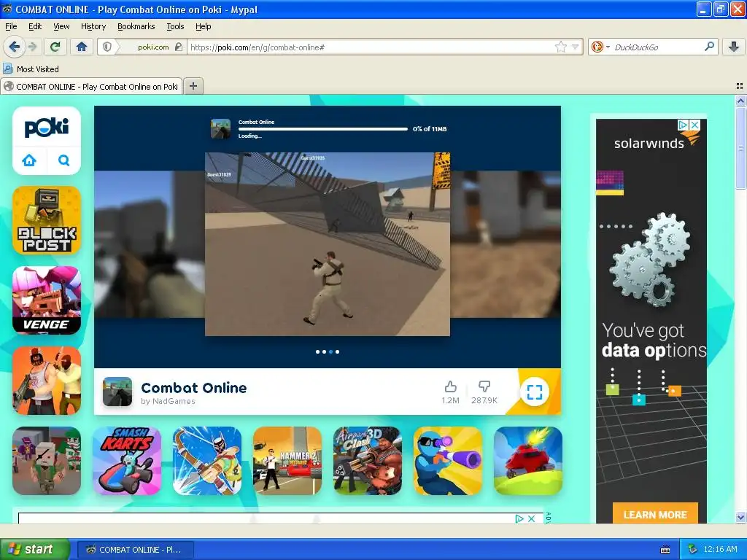Select the COMBAT ONLINE browser tab
The width and height of the screenshot is (747, 560).
(91, 86)
